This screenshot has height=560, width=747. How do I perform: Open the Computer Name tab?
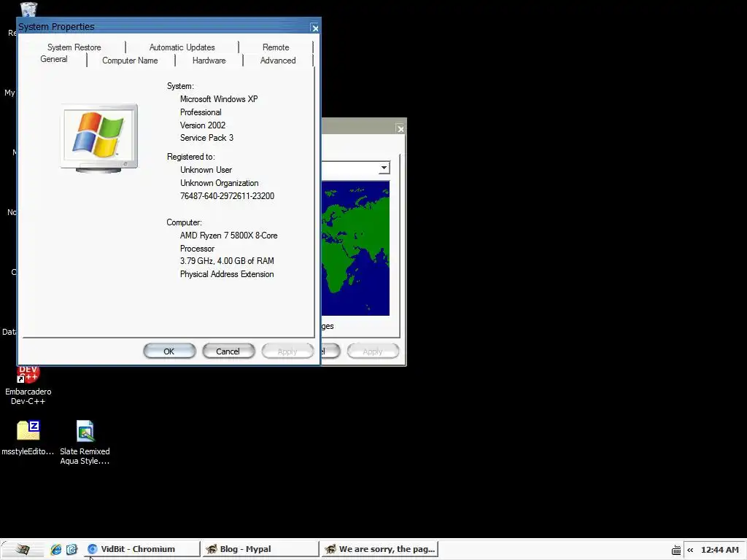tap(130, 61)
